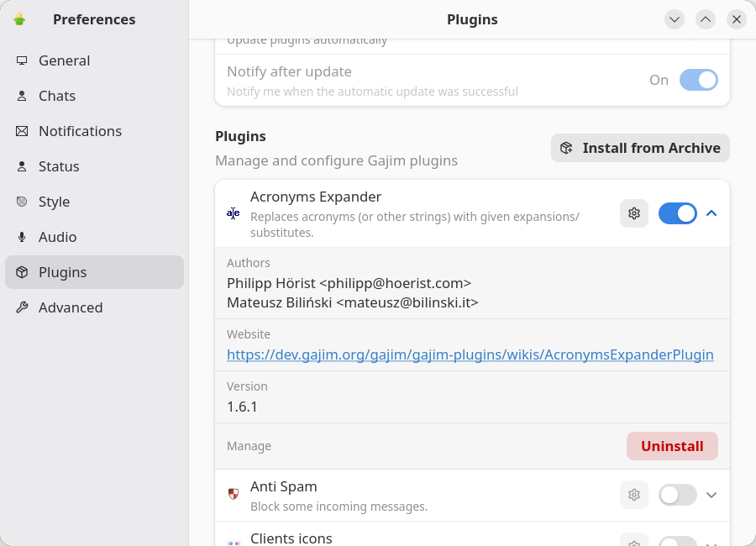Image resolution: width=756 pixels, height=546 pixels.
Task: Disable the Acronyms Expander plugin
Action: point(677,213)
